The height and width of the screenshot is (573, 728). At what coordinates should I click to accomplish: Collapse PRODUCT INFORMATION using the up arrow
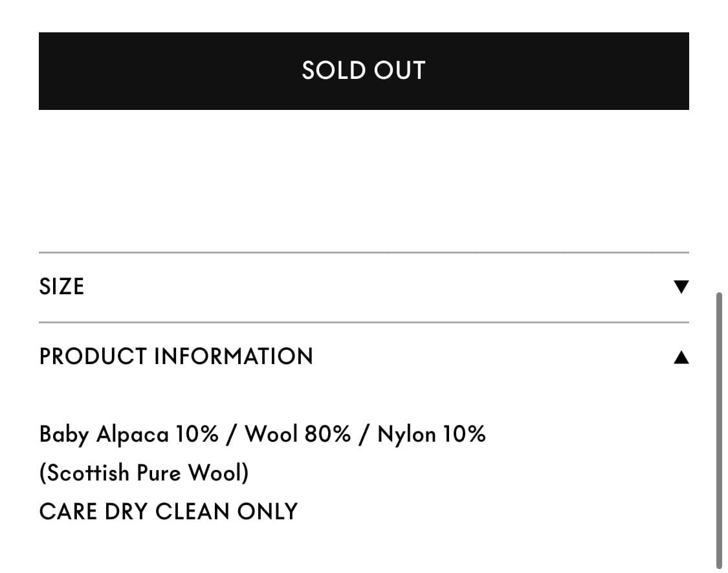(681, 357)
